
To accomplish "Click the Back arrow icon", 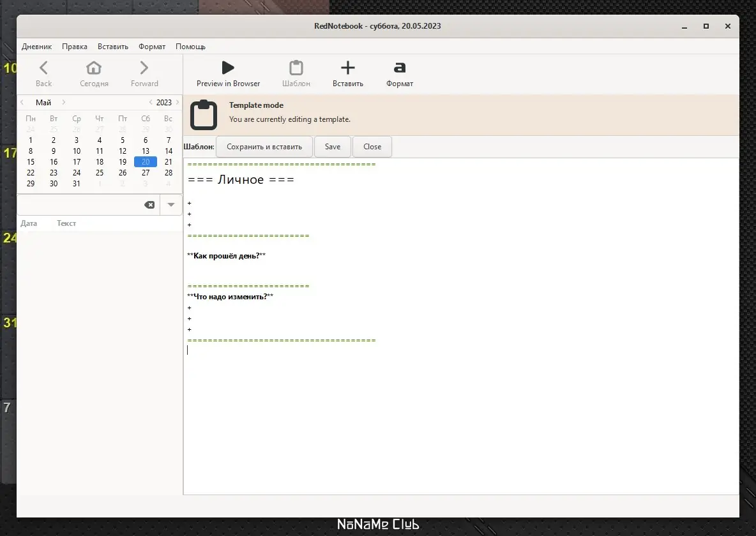I will pos(43,68).
